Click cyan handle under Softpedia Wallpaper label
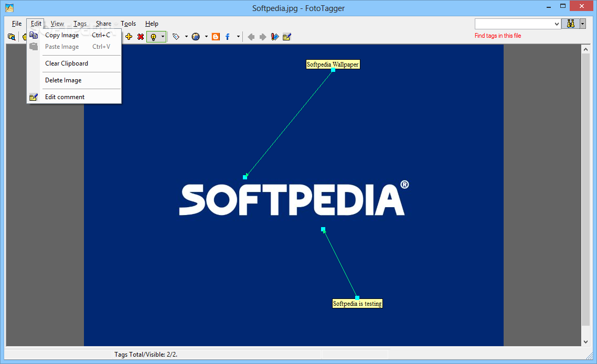597x364 pixels. (x=333, y=70)
